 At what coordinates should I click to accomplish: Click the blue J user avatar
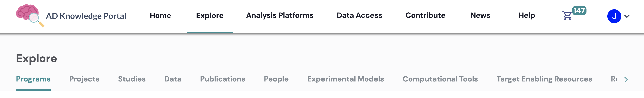tap(614, 16)
